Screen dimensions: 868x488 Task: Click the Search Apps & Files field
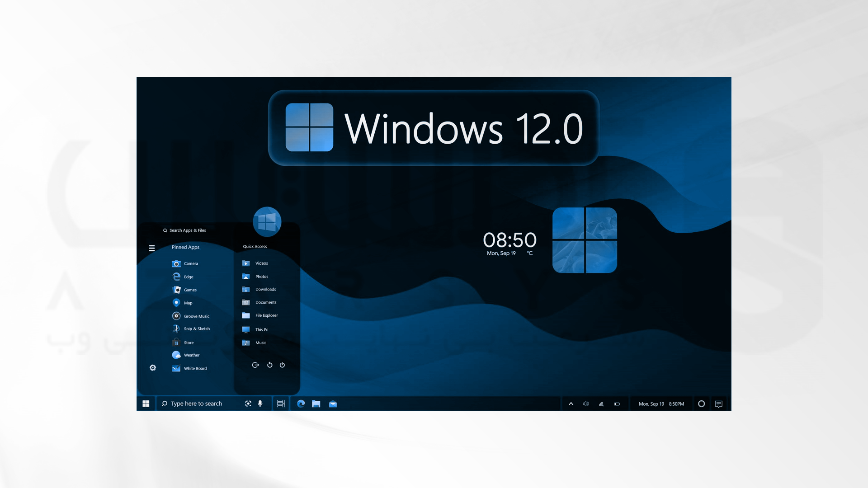(184, 230)
